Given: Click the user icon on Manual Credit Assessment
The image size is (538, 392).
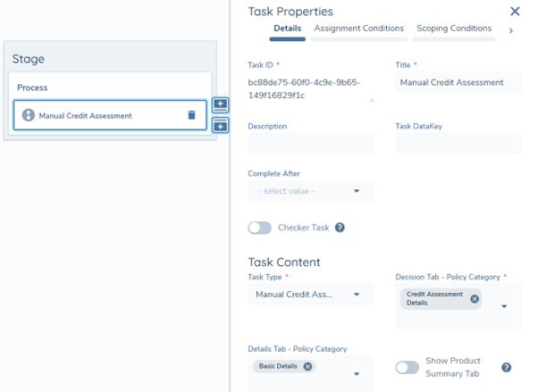Looking at the screenshot, I should (x=28, y=115).
